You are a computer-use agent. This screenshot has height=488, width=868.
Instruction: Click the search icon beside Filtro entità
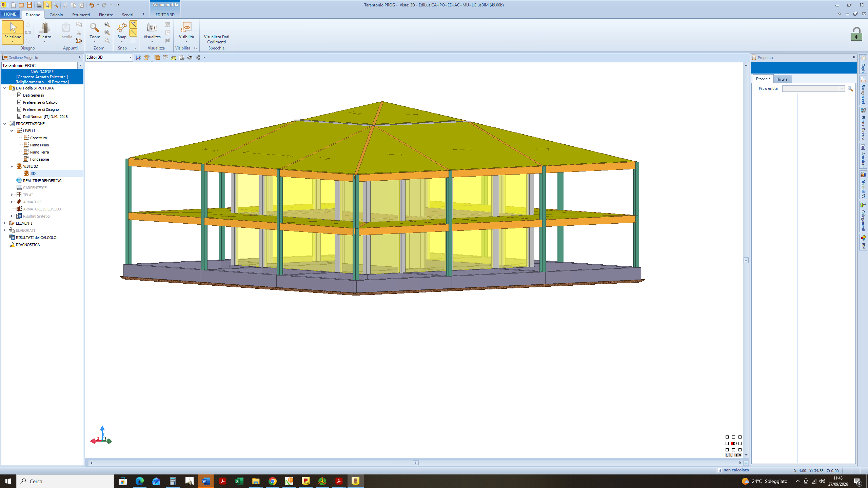click(850, 88)
